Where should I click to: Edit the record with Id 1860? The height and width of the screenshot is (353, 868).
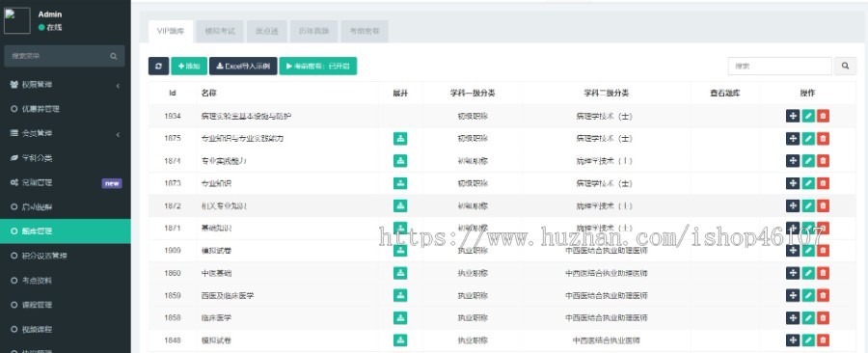coord(808,273)
